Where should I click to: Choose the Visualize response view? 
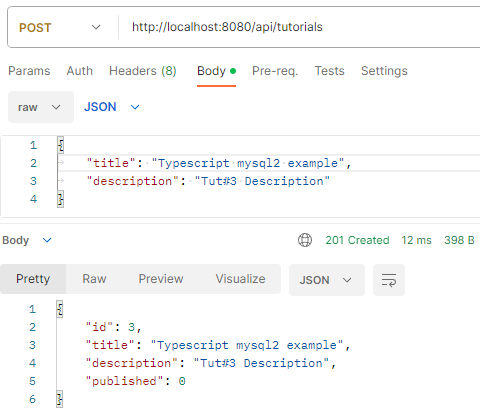(x=240, y=279)
